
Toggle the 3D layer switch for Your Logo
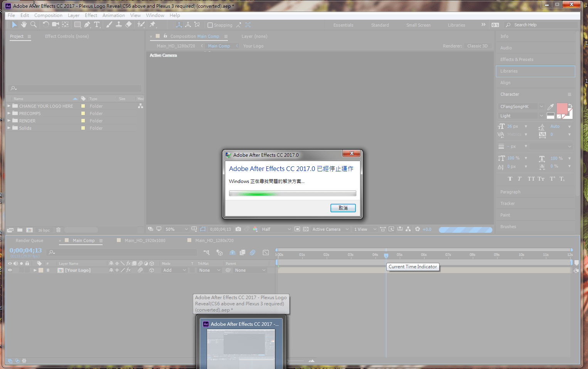point(152,270)
